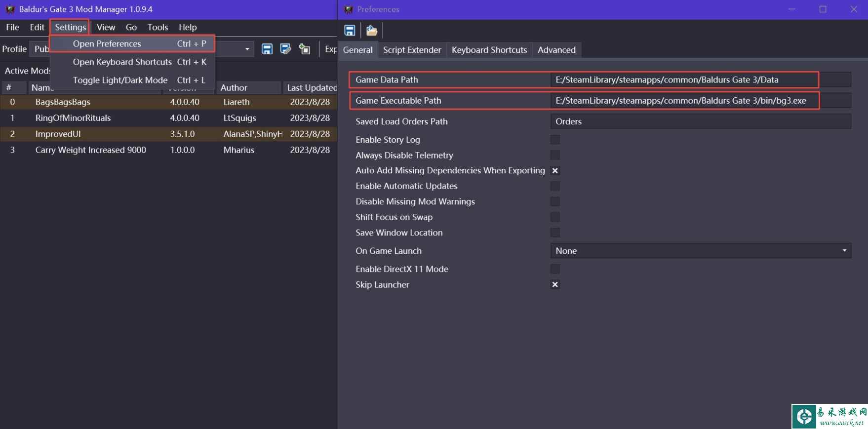Sort by Last Updated column header
Screen dimensions: 868x429
pos(310,87)
